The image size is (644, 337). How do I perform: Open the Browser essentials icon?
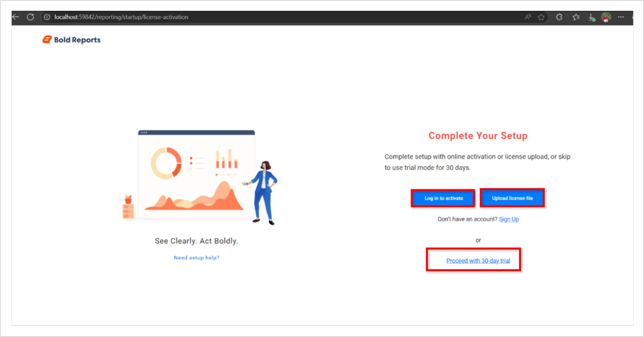pos(559,17)
